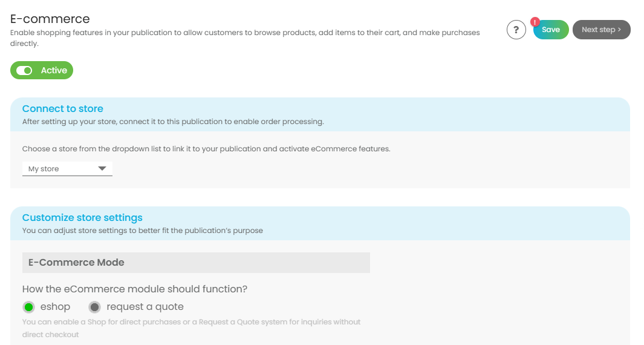Click the Active label on the toggle
The height and width of the screenshot is (345, 644).
(x=54, y=71)
